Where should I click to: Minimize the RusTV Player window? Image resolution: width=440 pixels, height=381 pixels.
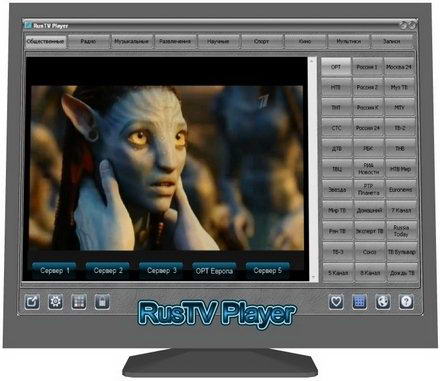pos(403,25)
